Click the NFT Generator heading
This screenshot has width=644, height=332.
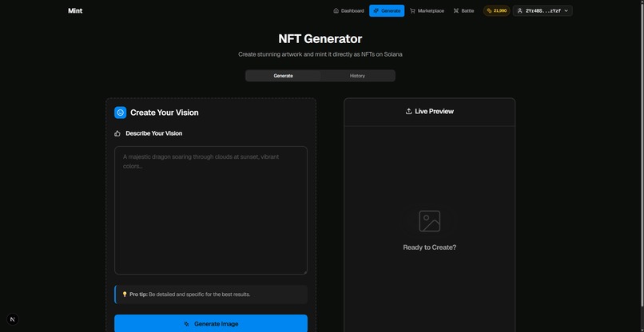tap(320, 38)
